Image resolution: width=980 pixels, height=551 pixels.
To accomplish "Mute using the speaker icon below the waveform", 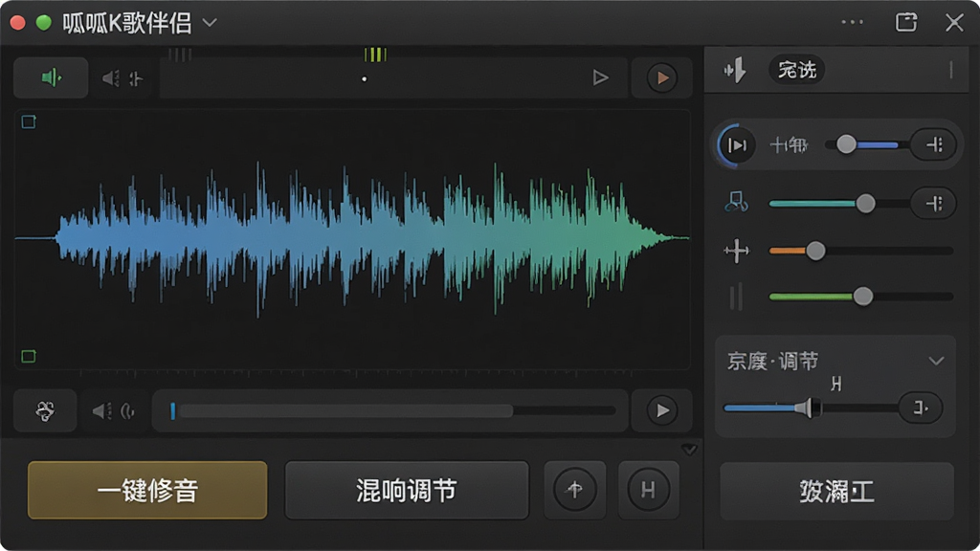I will click(101, 411).
